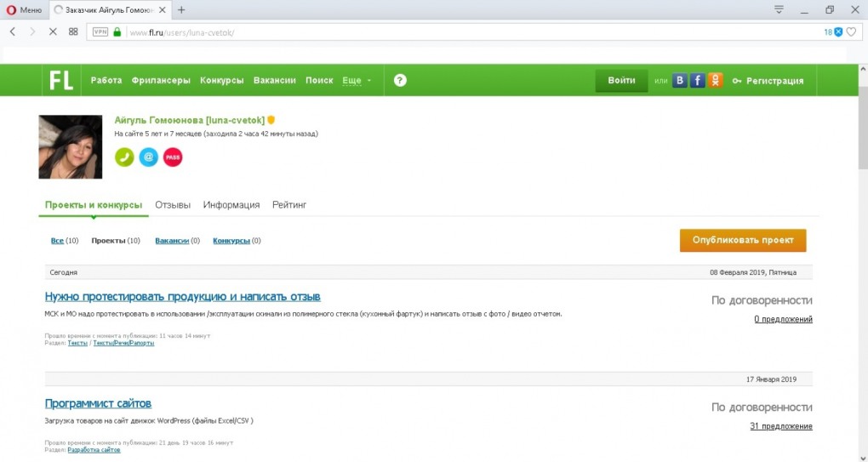Image resolution: width=868 pixels, height=462 pixels.
Task: Sign in with VK icon
Action: point(680,81)
